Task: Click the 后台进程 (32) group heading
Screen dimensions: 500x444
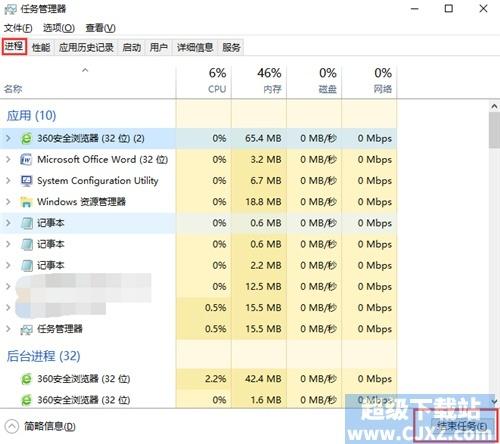Action: click(43, 356)
